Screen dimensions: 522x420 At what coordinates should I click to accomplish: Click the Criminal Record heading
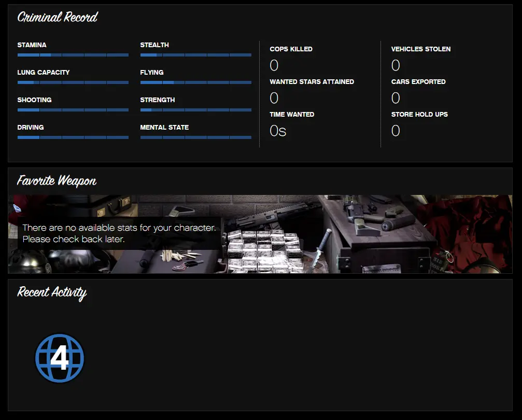[58, 17]
